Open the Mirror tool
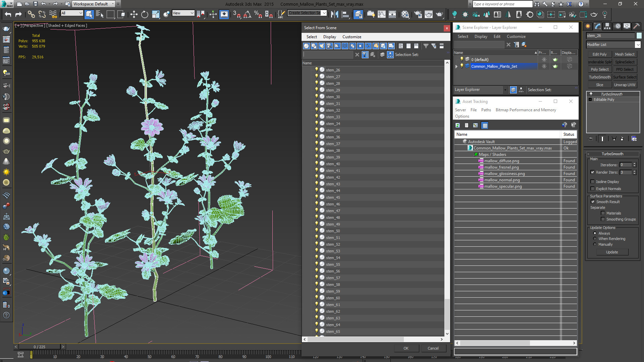This screenshot has height=362, width=644. (x=334, y=14)
